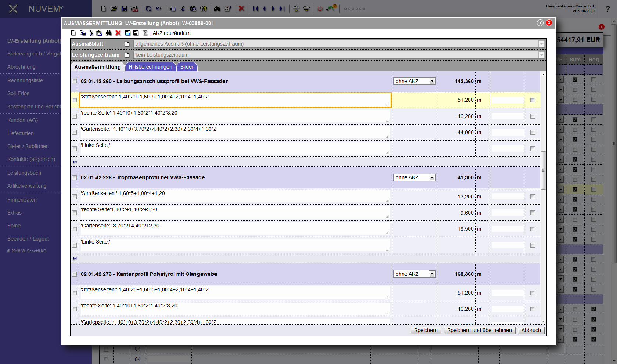
Task: Tick the left checkbox of the 9,600 'rechte Seite' row
Action: tap(75, 213)
